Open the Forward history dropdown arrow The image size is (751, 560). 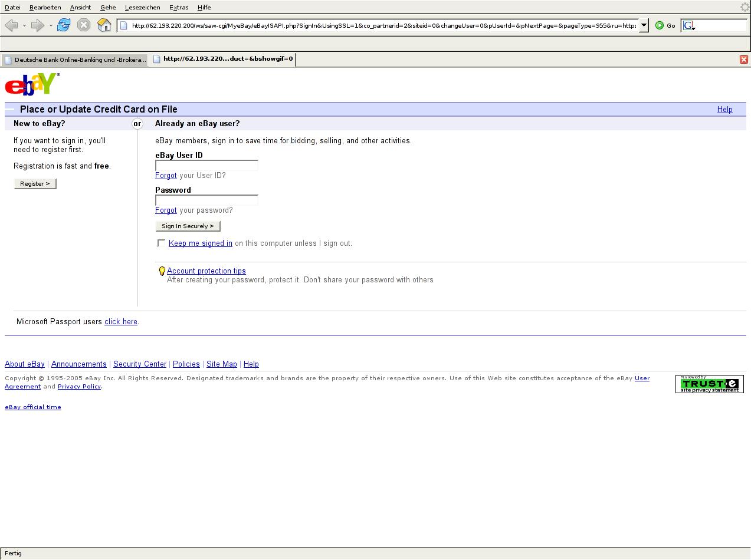pos(51,26)
